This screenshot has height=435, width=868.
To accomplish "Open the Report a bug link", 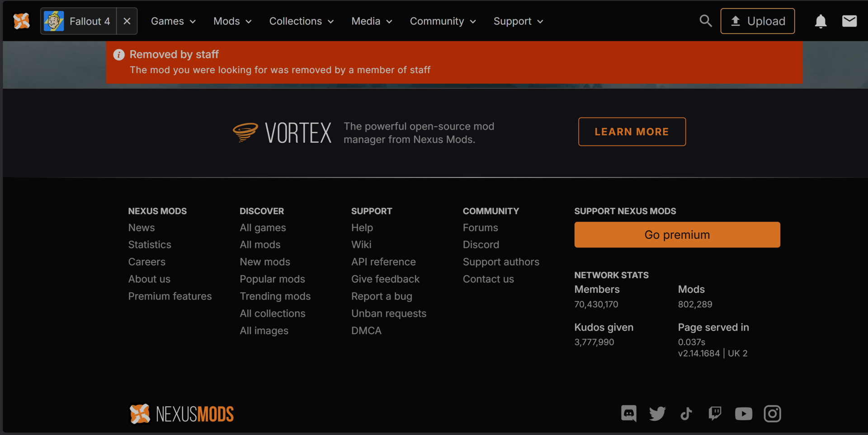I will [382, 296].
